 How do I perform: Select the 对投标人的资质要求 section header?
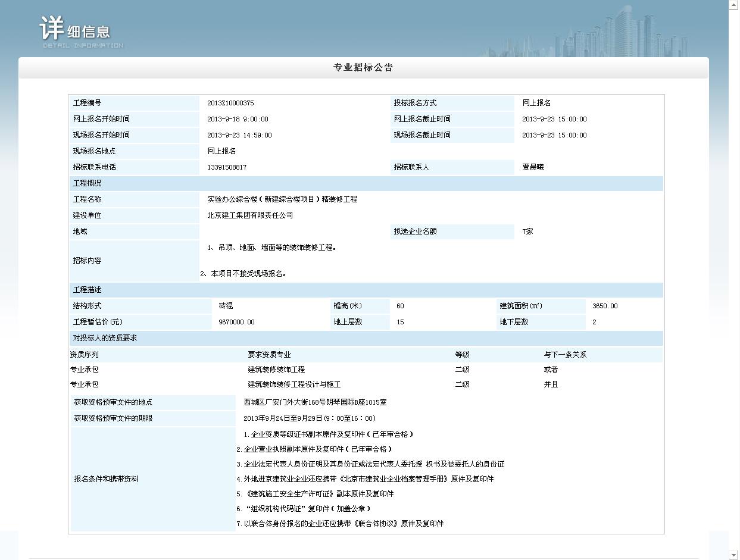tap(105, 338)
